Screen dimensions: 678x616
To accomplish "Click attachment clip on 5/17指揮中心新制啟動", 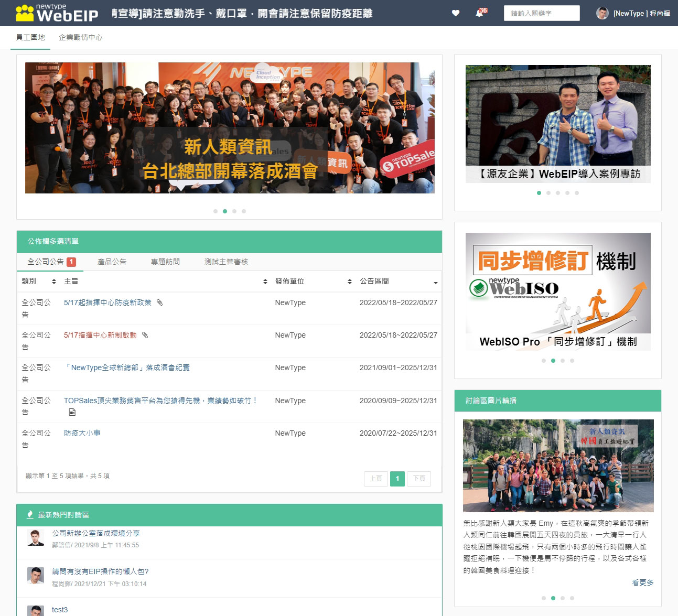I will click(x=145, y=335).
